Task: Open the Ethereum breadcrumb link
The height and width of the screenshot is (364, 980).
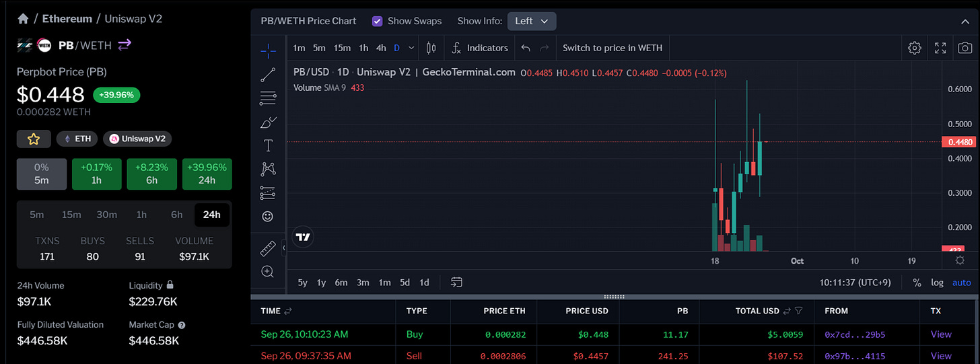Action: point(66,19)
